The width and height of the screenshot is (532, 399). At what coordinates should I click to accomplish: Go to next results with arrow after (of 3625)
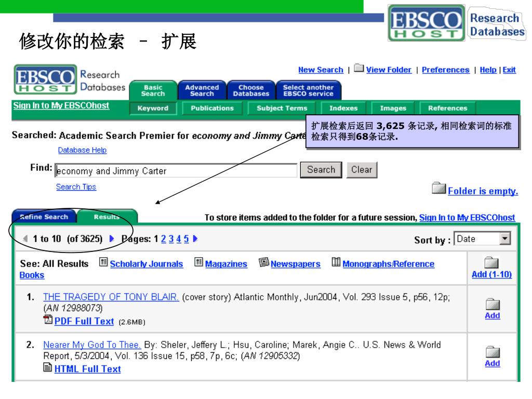pyautogui.click(x=112, y=238)
